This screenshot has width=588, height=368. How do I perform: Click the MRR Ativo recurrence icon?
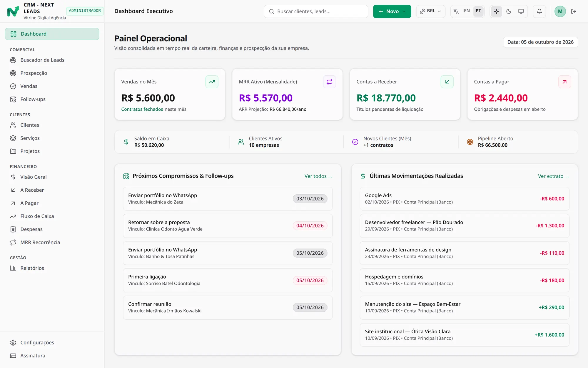click(329, 82)
